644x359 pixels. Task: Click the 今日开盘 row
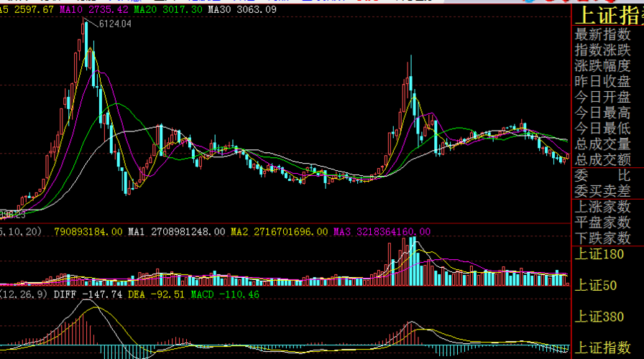[x=602, y=97]
